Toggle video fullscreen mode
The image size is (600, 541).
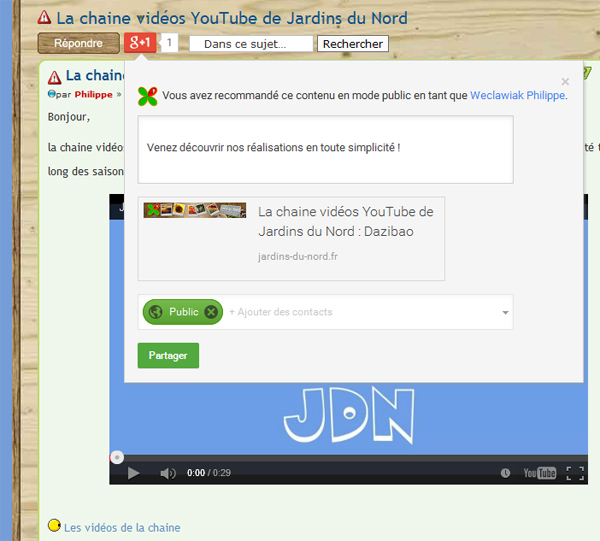575,473
